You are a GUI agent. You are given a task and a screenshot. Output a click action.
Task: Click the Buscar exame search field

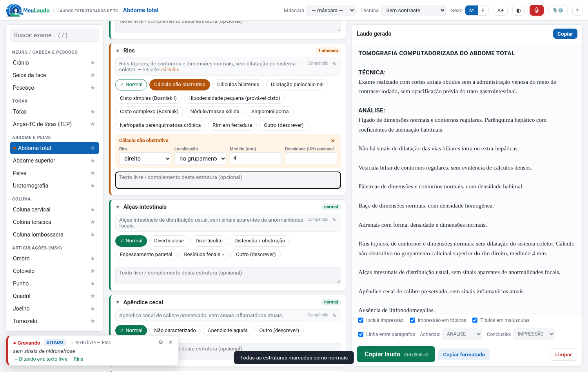tap(54, 35)
